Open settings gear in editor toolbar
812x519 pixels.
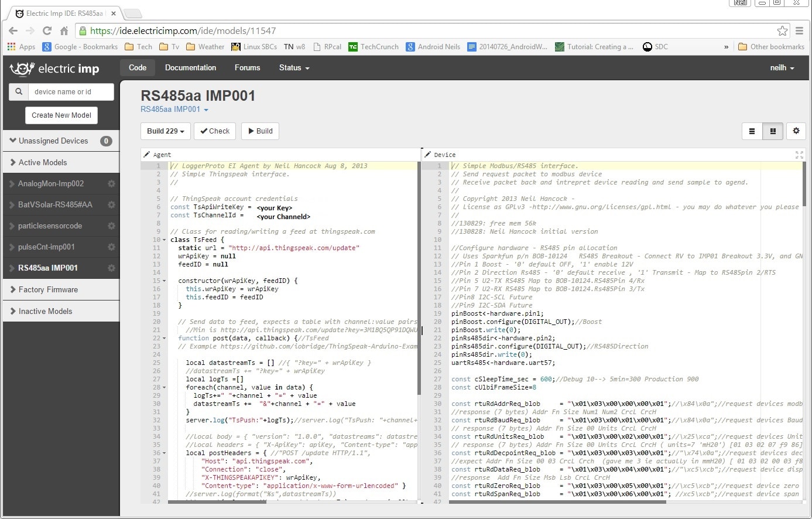[x=796, y=131]
